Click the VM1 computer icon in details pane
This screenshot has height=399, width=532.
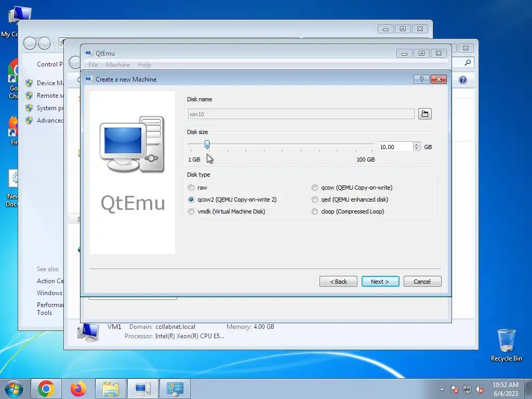pos(88,331)
